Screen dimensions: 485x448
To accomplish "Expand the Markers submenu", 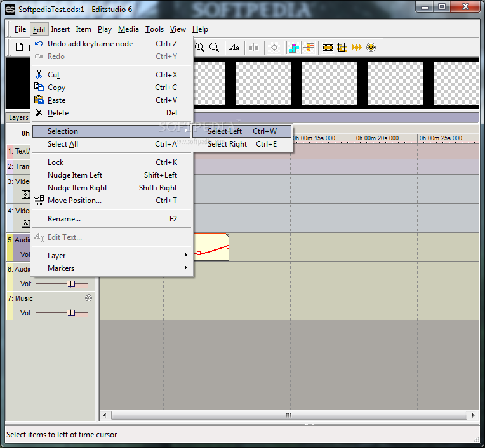I will pyautogui.click(x=112, y=268).
